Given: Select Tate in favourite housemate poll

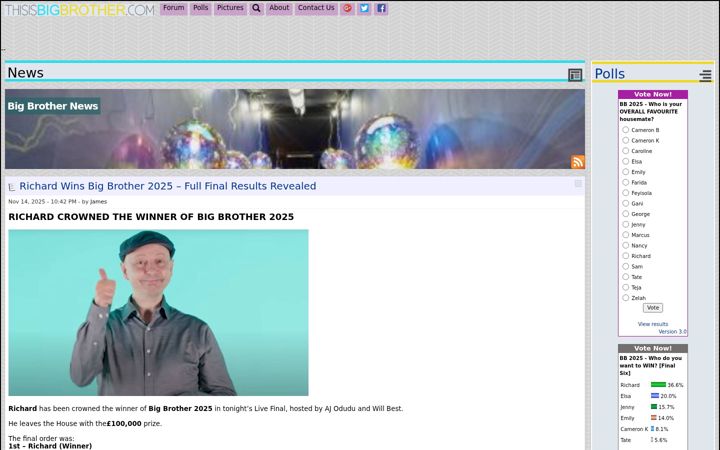Looking at the screenshot, I should pos(625,277).
